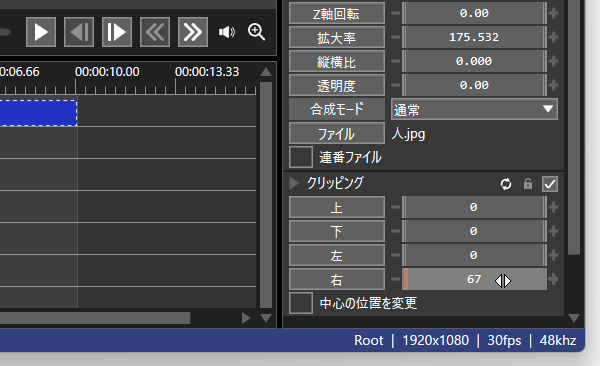Increase 上 clipping with the plus button
600x366 pixels.
[553, 207]
